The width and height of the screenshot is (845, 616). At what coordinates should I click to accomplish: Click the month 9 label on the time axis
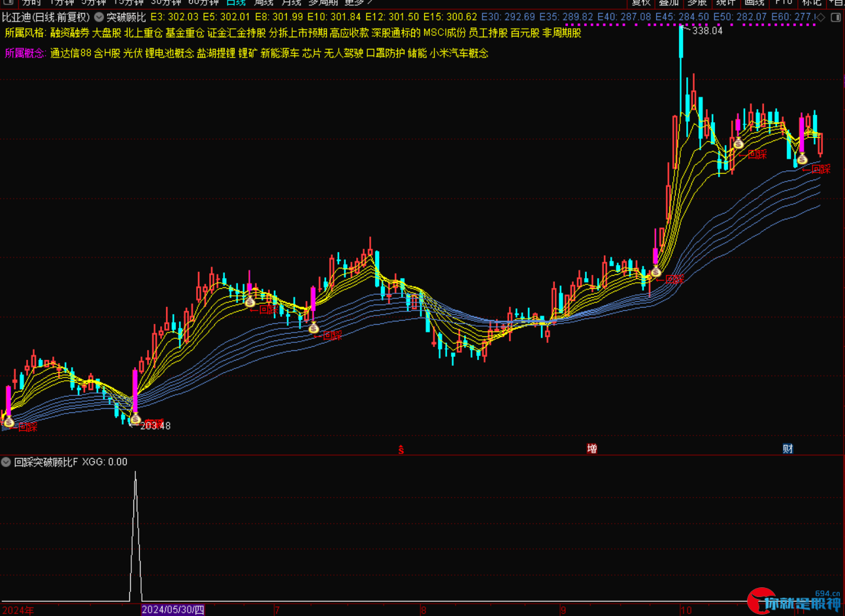click(563, 610)
